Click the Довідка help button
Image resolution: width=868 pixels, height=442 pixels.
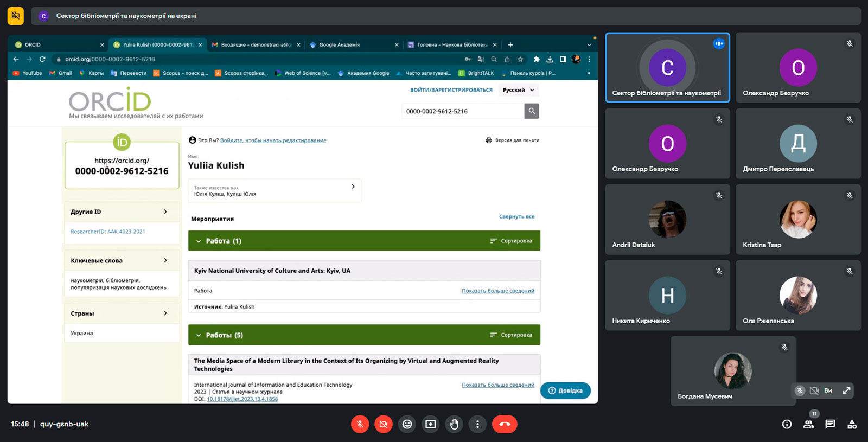(565, 390)
